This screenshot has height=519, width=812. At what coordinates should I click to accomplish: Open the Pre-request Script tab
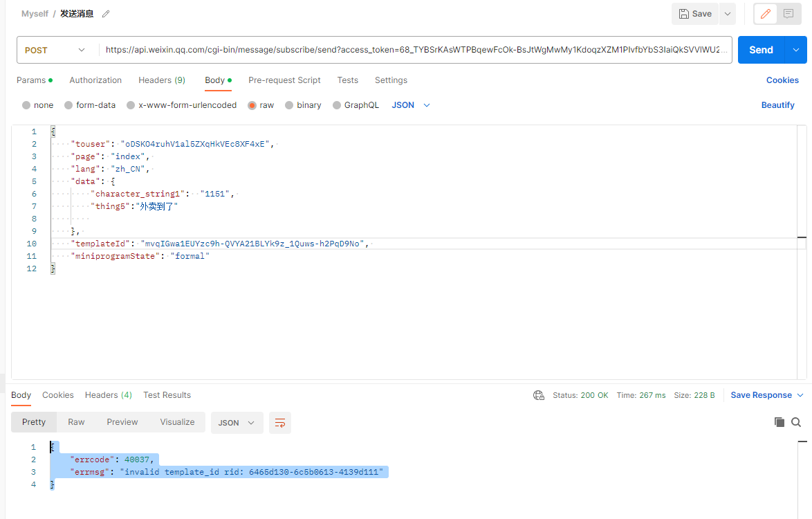click(x=284, y=80)
